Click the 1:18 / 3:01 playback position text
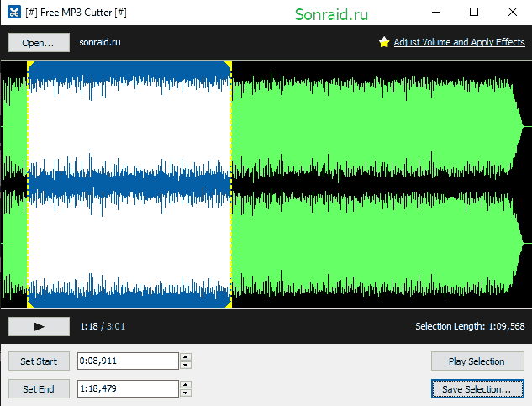The height and width of the screenshot is (406, 532). pos(103,326)
